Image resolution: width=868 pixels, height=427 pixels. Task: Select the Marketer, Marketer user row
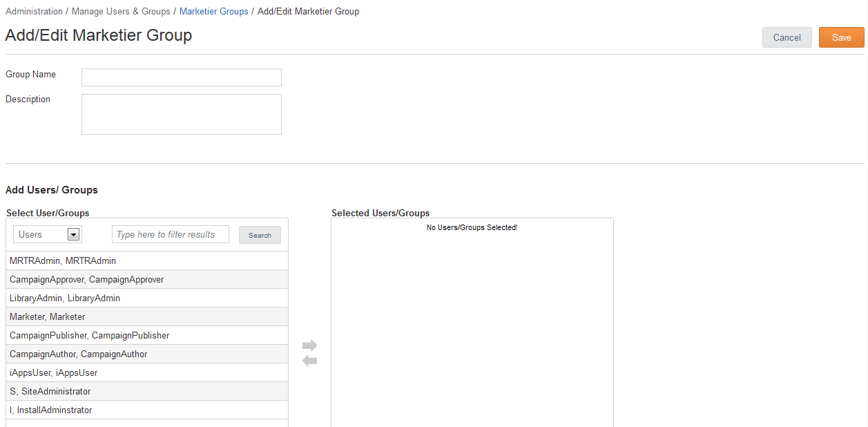(x=147, y=316)
